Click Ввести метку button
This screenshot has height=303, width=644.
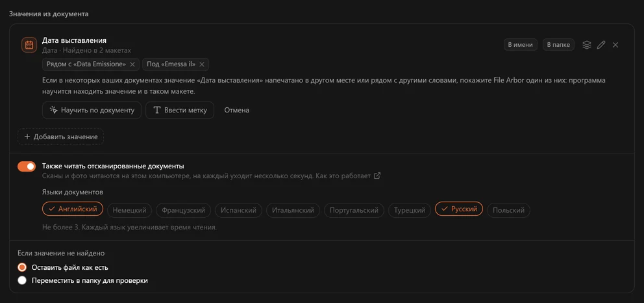click(x=179, y=110)
